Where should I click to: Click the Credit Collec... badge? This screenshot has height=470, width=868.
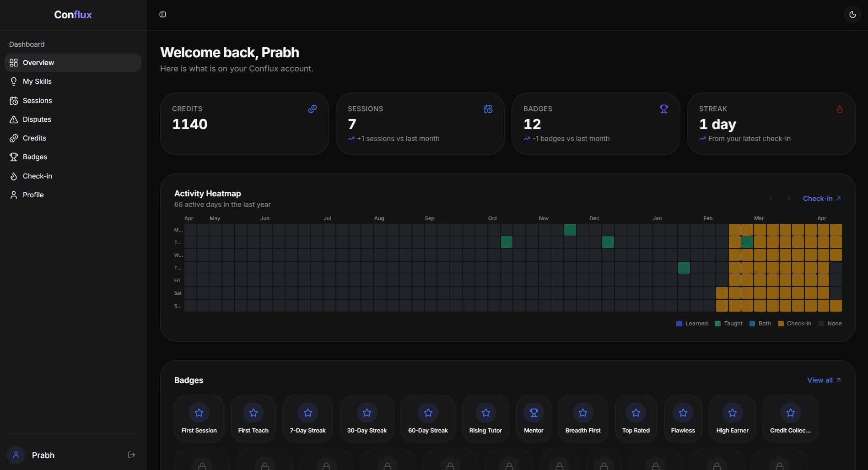(x=790, y=419)
